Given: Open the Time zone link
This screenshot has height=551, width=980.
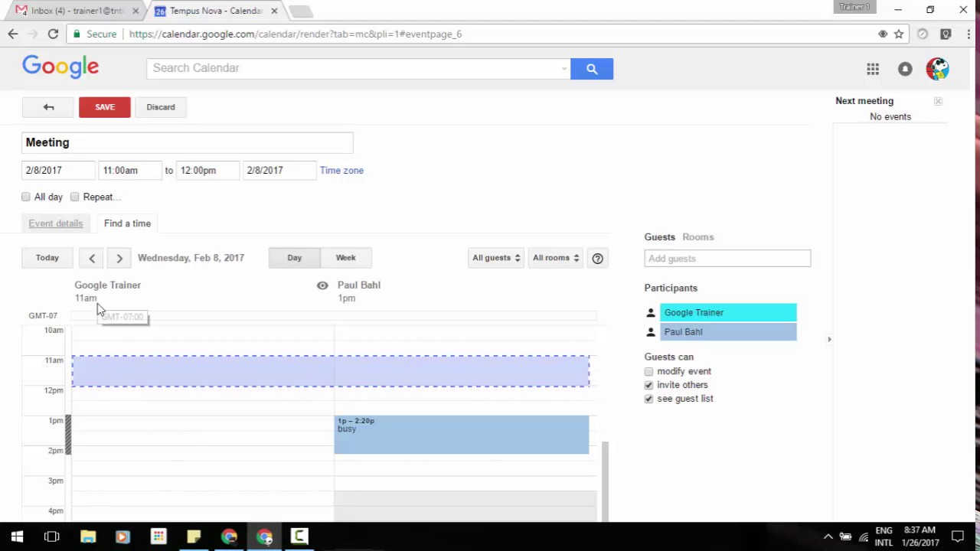Looking at the screenshot, I should [x=341, y=171].
